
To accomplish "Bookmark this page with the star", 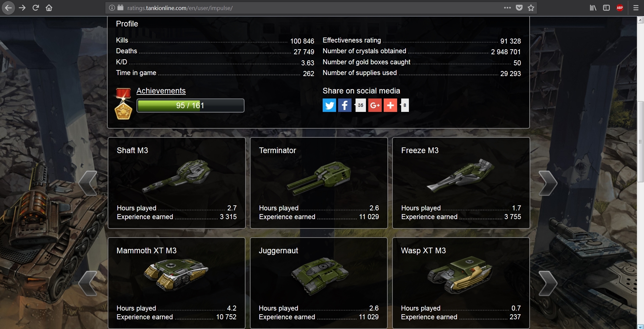I will tap(531, 8).
